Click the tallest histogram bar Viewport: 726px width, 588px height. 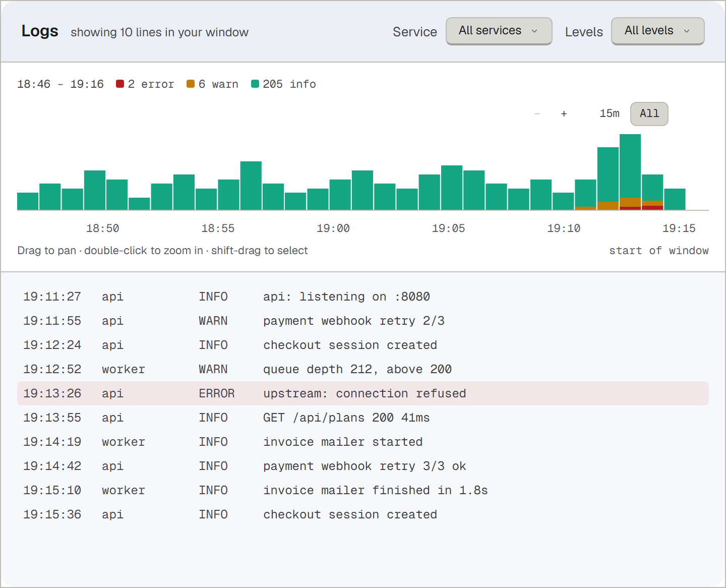pyautogui.click(x=630, y=171)
